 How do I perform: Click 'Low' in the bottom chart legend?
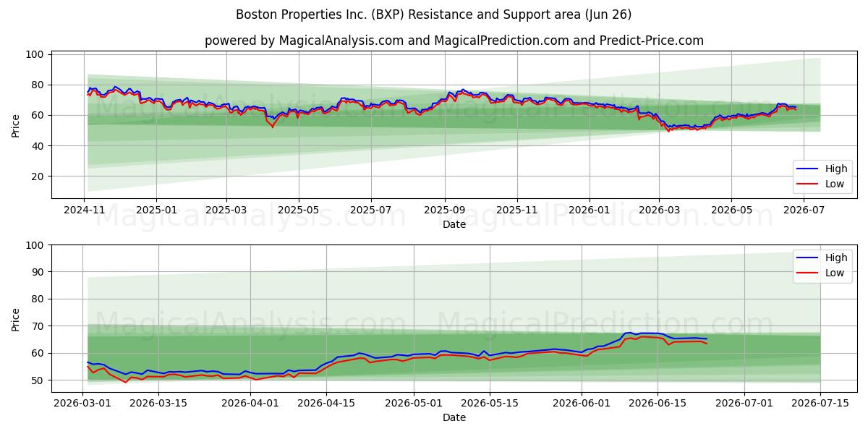click(835, 273)
